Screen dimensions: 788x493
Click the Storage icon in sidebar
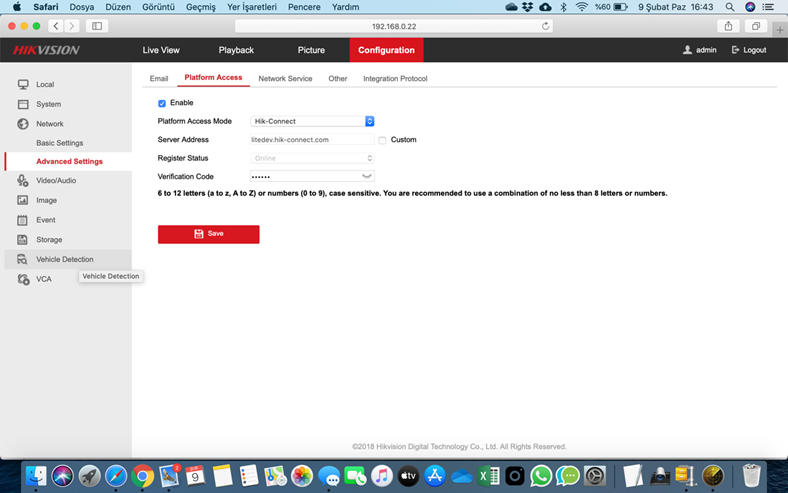23,240
